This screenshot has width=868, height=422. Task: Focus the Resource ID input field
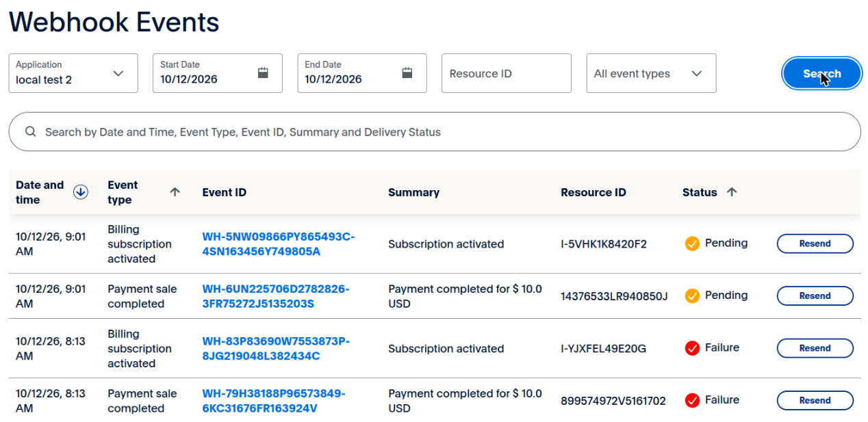click(507, 73)
